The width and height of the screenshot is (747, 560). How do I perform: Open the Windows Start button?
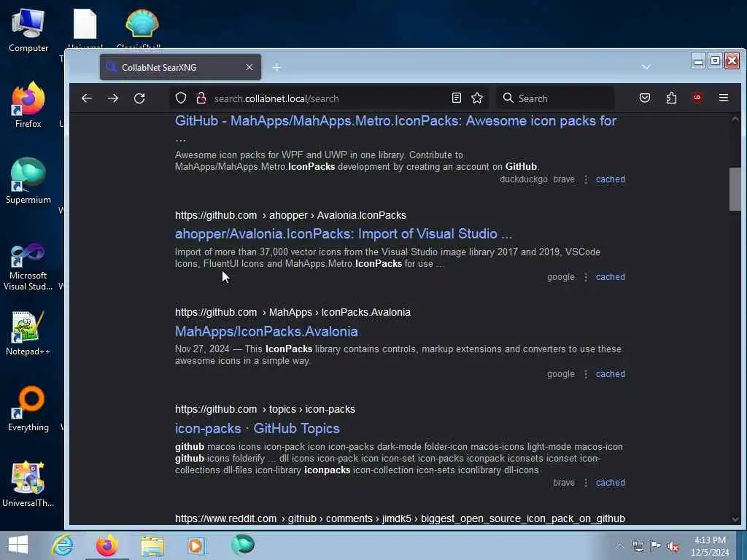click(x=18, y=545)
